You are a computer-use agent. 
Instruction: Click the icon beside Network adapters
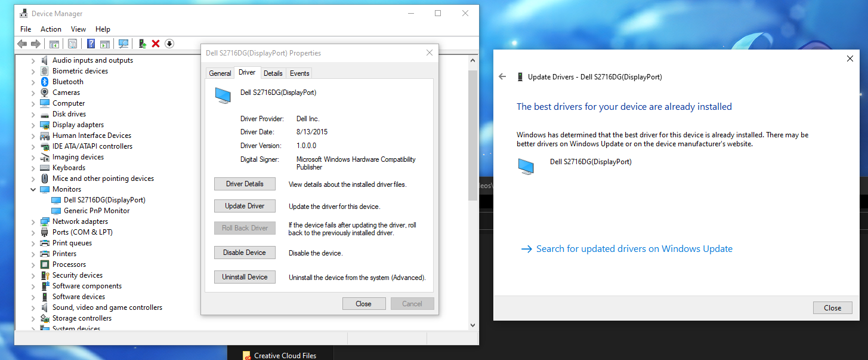tap(45, 221)
